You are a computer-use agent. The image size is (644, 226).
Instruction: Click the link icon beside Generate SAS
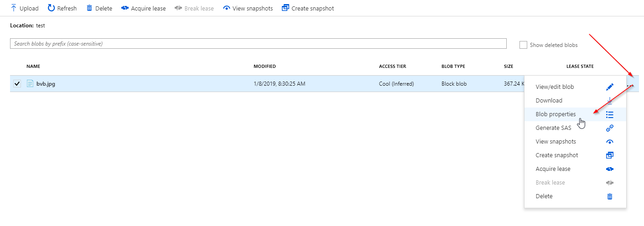609,128
